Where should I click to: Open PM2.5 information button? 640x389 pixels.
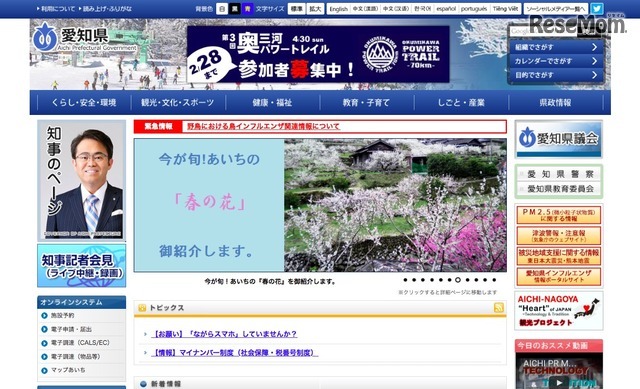coord(559,216)
